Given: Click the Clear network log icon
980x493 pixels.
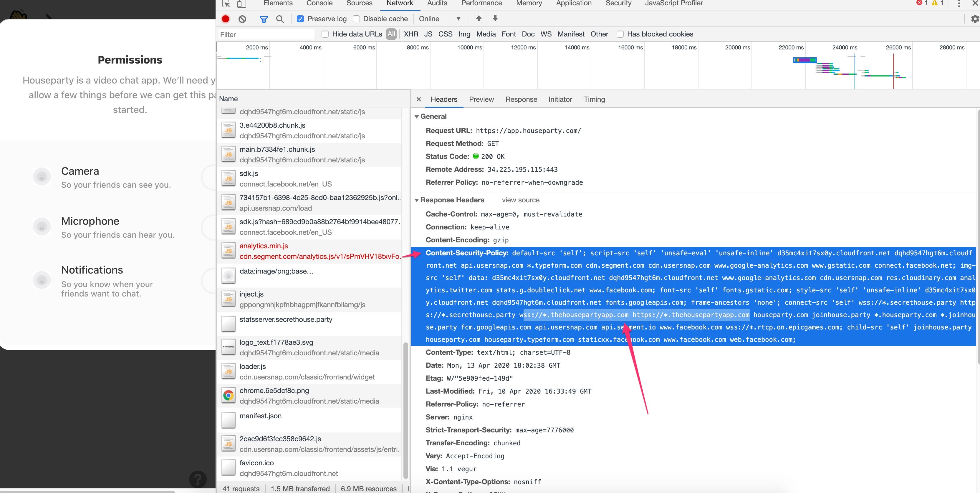Looking at the screenshot, I should coord(242,18).
